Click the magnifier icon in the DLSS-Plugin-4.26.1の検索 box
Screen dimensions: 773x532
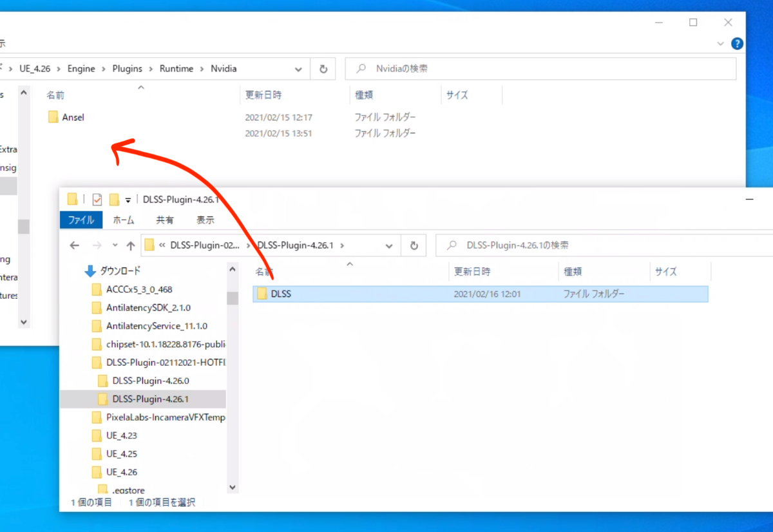[x=453, y=245]
